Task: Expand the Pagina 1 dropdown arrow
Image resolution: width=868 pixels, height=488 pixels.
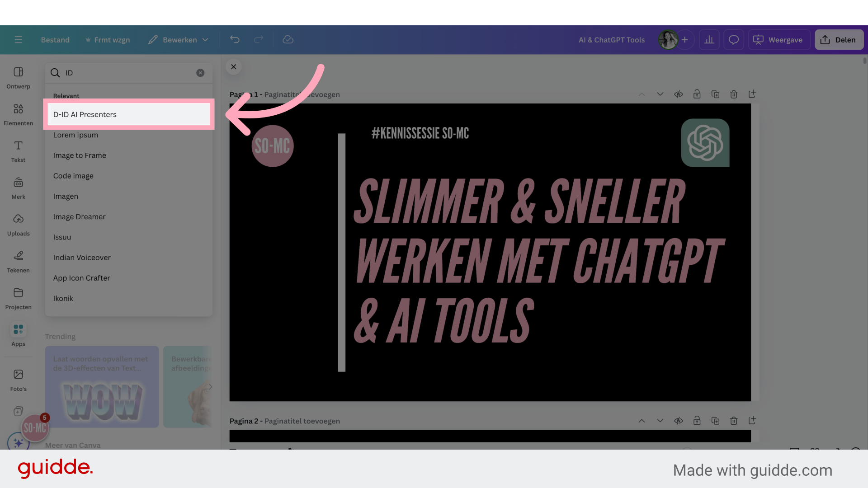Action: 660,94
